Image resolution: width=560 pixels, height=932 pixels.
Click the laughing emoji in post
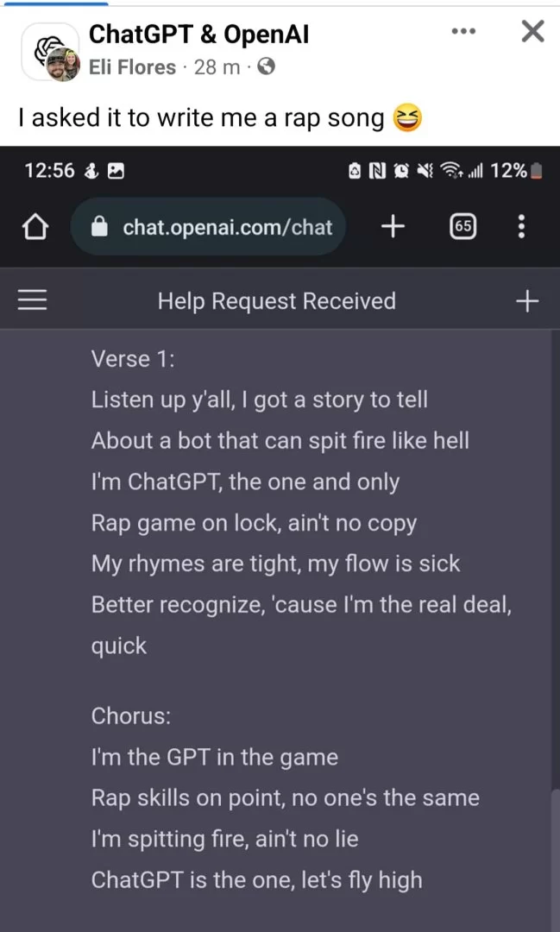[x=407, y=117]
